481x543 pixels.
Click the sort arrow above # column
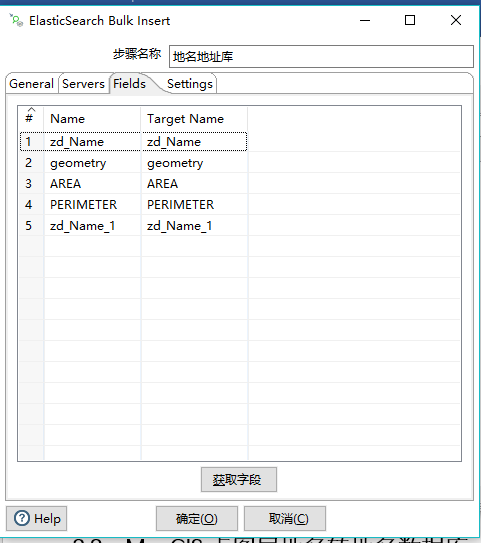31,109
